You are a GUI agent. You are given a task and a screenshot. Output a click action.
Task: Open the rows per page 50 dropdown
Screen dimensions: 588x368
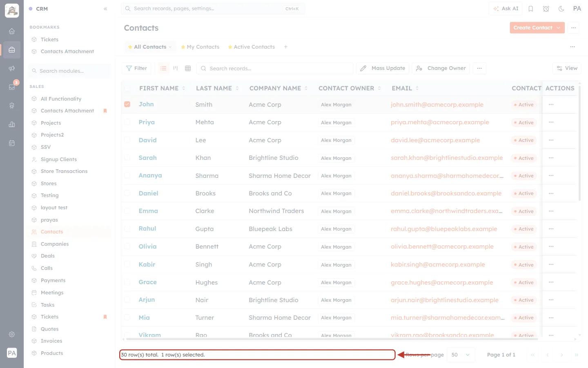461,355
